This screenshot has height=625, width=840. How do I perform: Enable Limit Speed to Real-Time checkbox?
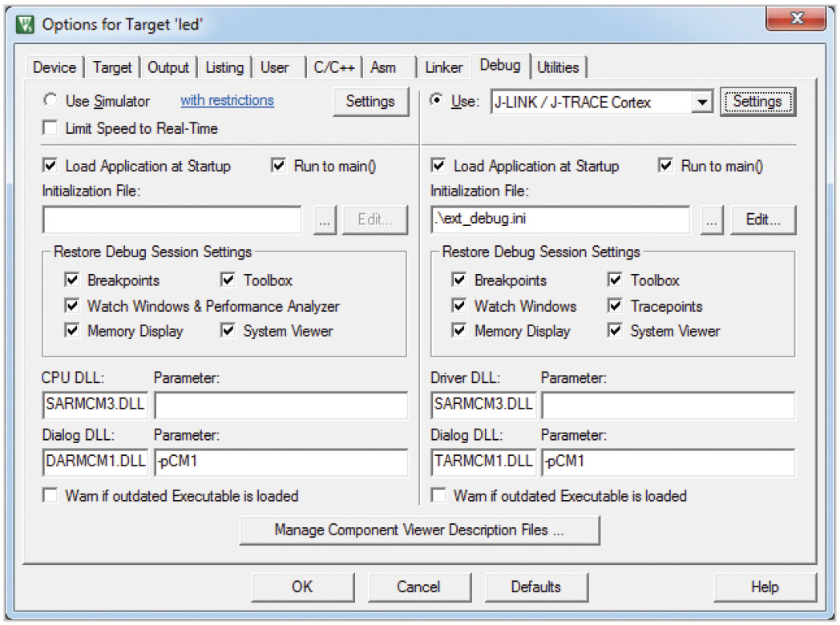tap(51, 128)
